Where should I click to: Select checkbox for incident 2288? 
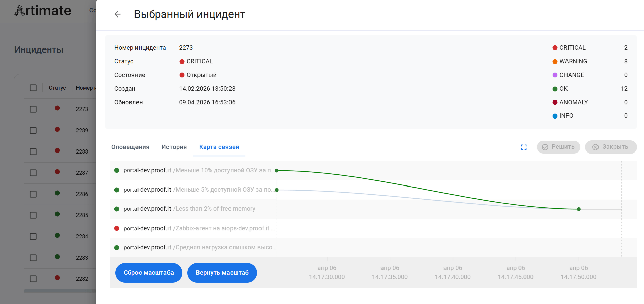33,151
